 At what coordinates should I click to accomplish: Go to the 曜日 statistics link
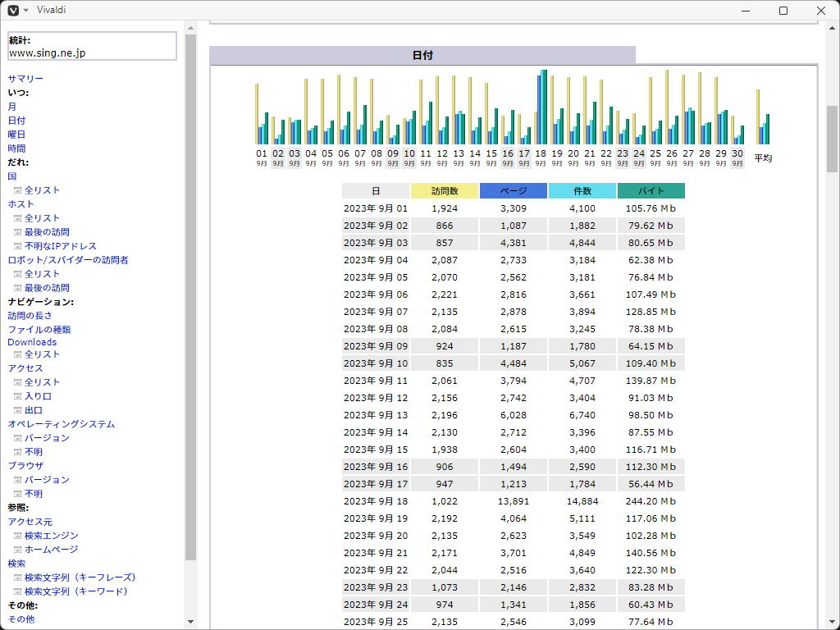(x=16, y=135)
